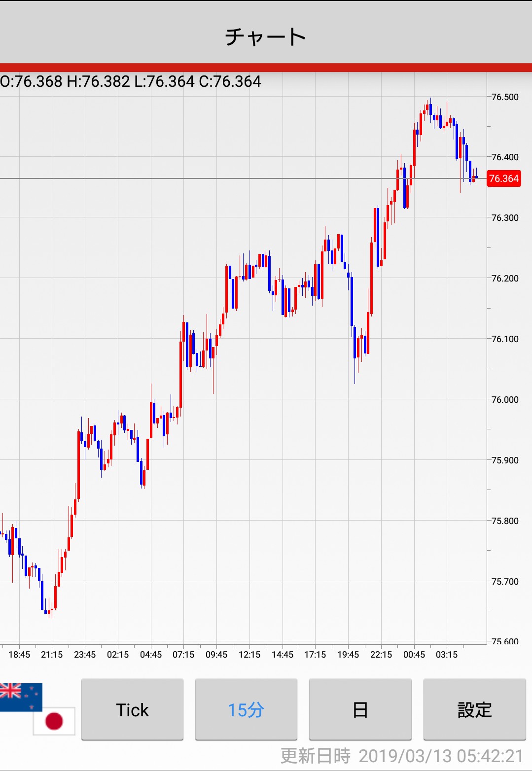Click the 76.200 price axis label

pyautogui.click(x=505, y=279)
